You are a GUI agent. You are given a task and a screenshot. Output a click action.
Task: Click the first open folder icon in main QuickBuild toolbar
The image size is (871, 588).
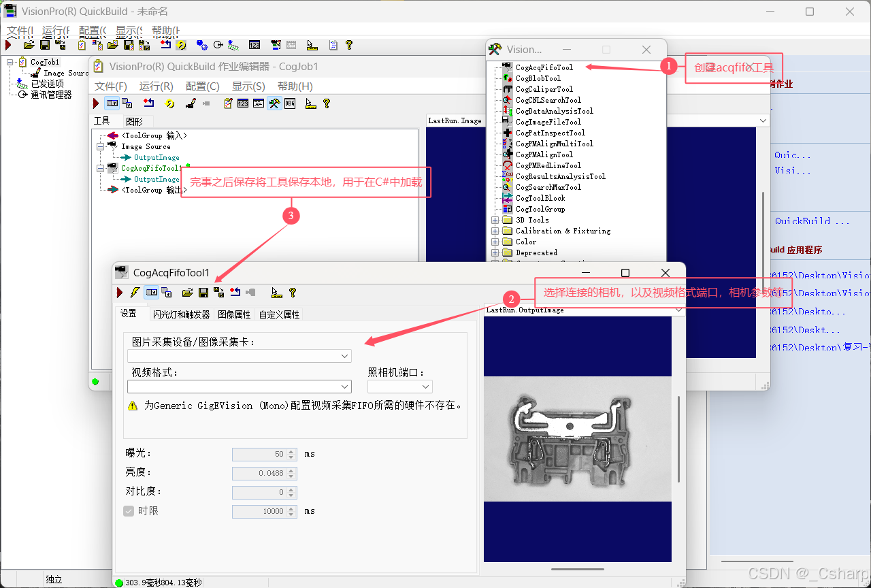[x=29, y=45]
